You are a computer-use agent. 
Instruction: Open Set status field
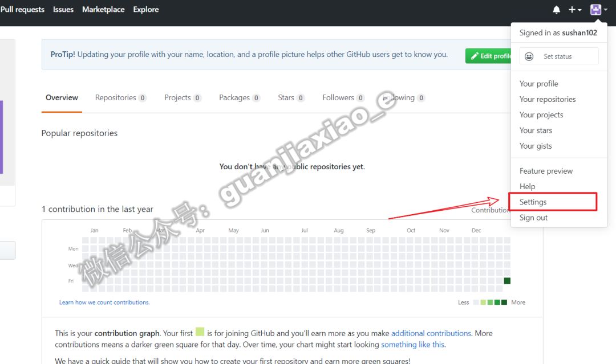pyautogui.click(x=559, y=56)
